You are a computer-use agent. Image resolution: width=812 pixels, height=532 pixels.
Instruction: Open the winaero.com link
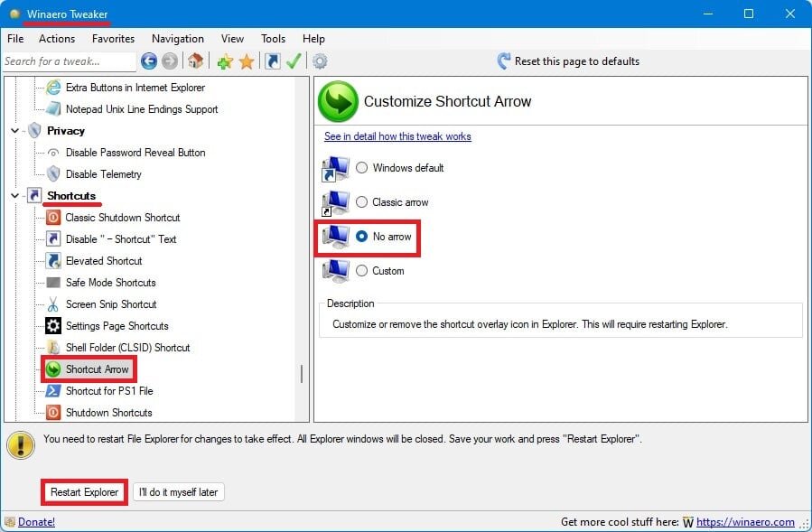745,522
